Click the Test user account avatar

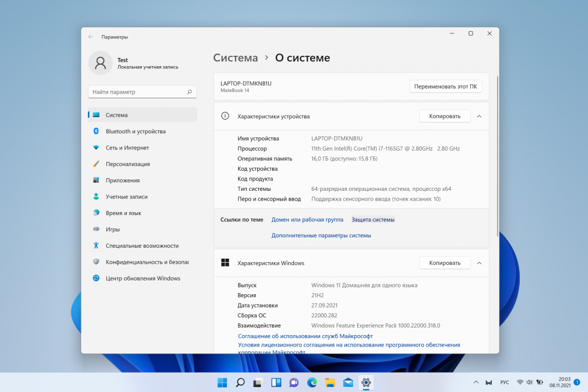(x=100, y=63)
